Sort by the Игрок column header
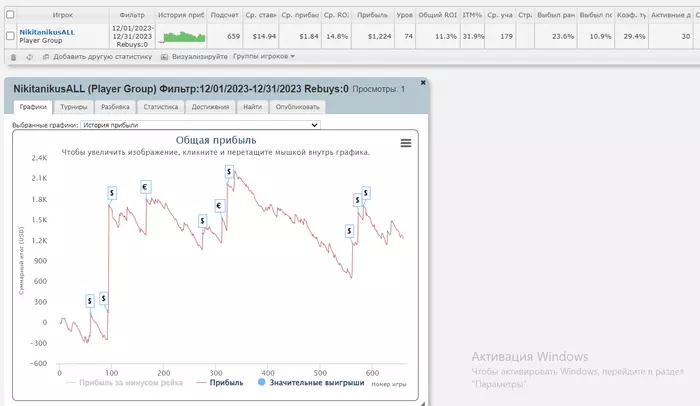700x406 pixels. (62, 15)
